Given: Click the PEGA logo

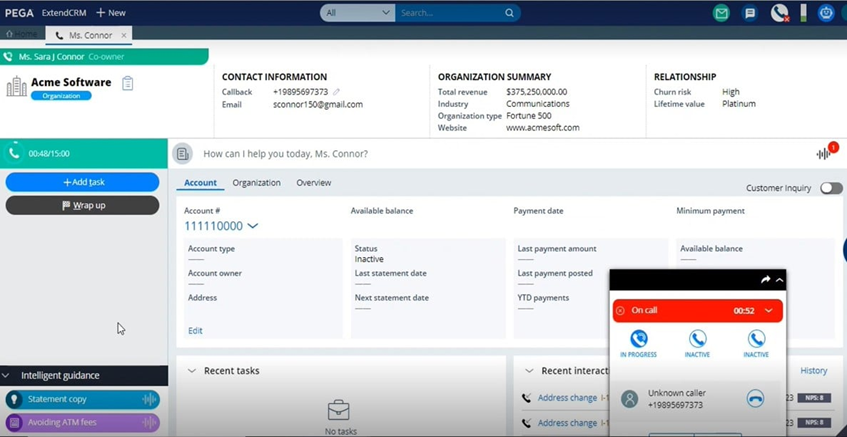Looking at the screenshot, I should (19, 13).
